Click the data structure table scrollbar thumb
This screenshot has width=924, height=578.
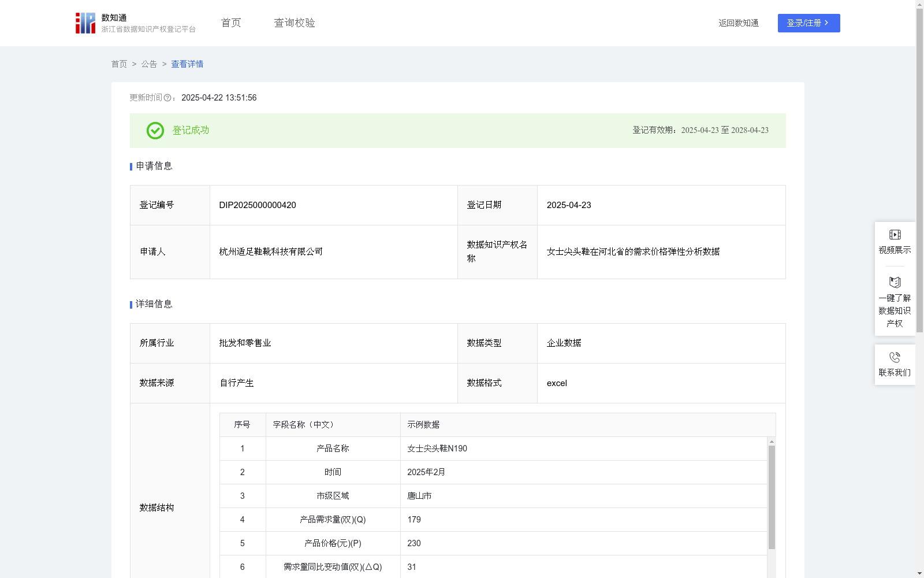[x=772, y=497]
